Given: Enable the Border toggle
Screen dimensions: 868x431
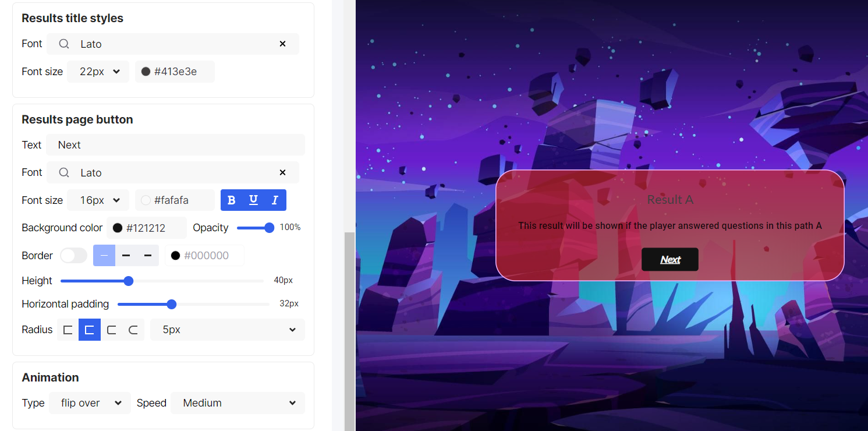Looking at the screenshot, I should (x=73, y=256).
